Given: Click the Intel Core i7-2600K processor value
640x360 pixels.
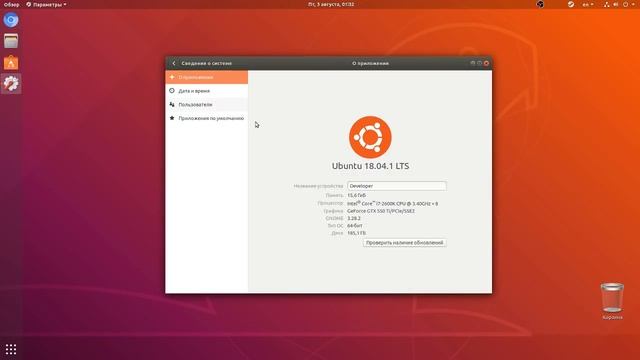Looking at the screenshot, I should pyautogui.click(x=393, y=203).
